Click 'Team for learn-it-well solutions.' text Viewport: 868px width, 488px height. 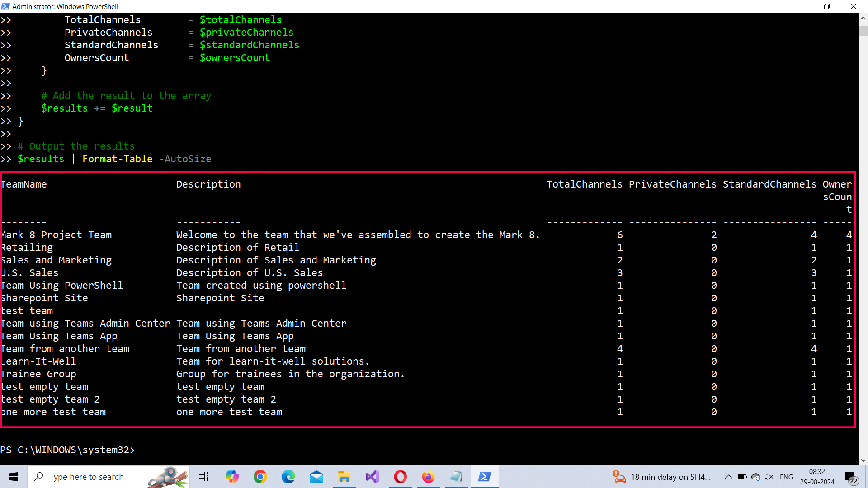tap(273, 361)
